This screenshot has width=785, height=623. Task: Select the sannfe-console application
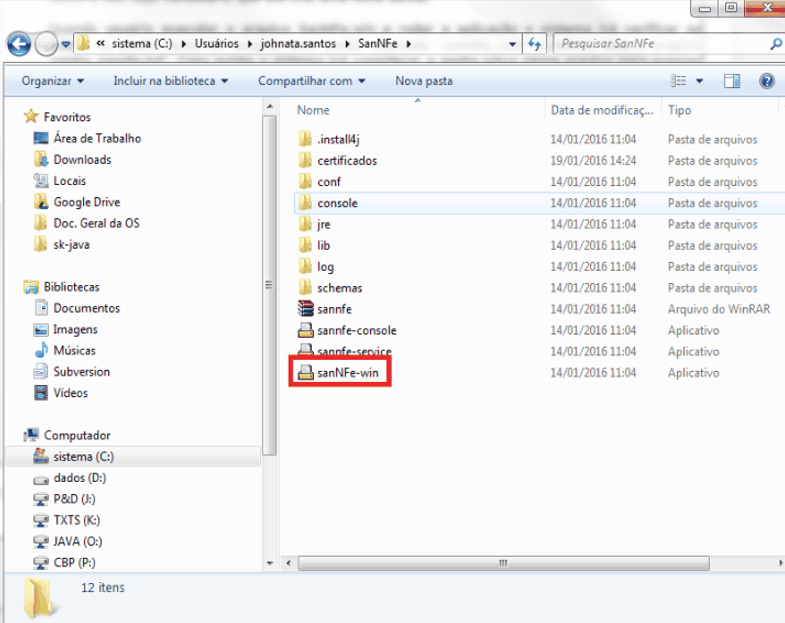(x=347, y=331)
